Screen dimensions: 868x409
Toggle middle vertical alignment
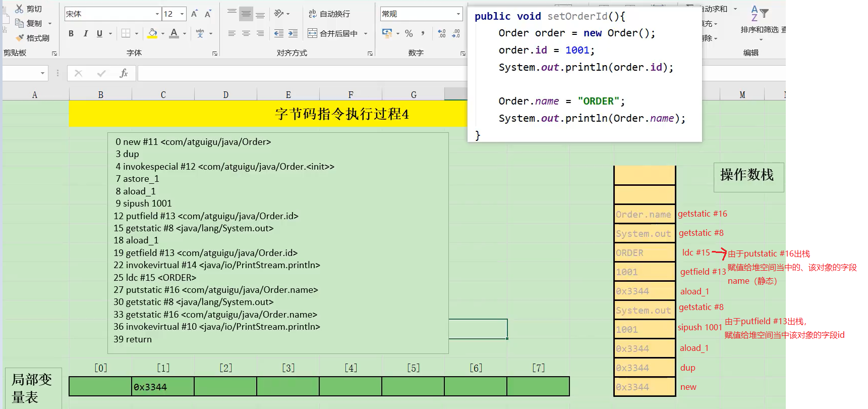(246, 14)
